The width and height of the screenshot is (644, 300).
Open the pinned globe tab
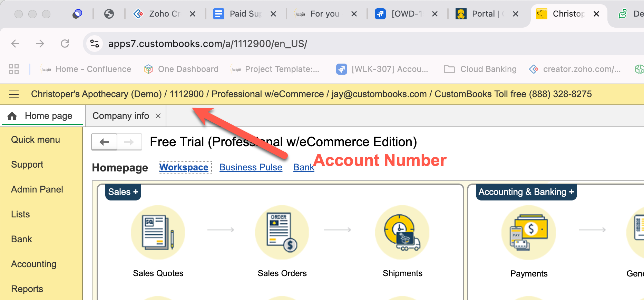click(109, 14)
